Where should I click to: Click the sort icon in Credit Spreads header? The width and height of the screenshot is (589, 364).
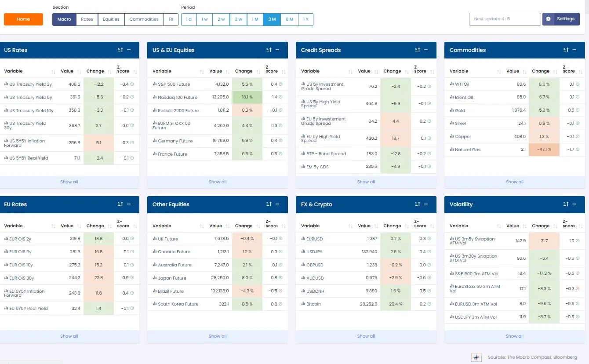click(x=418, y=50)
